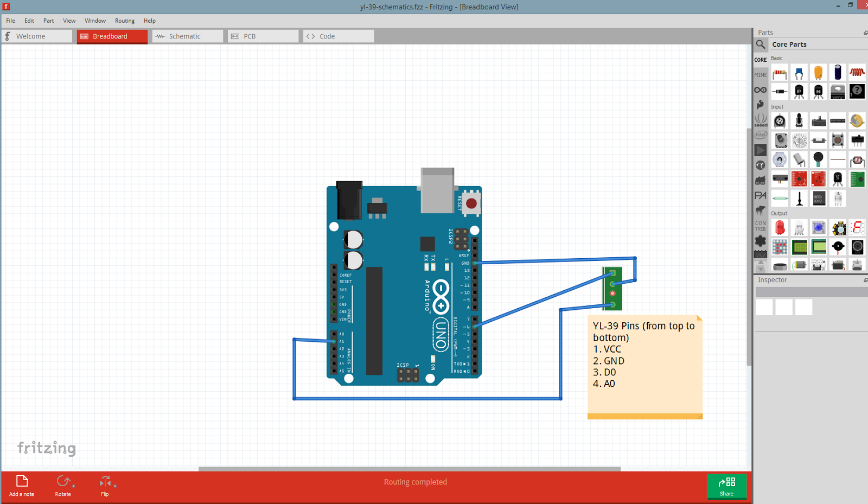Screen dimensions: 868x504
Task: Choose the orange tantalum capacitor part
Action: click(819, 73)
